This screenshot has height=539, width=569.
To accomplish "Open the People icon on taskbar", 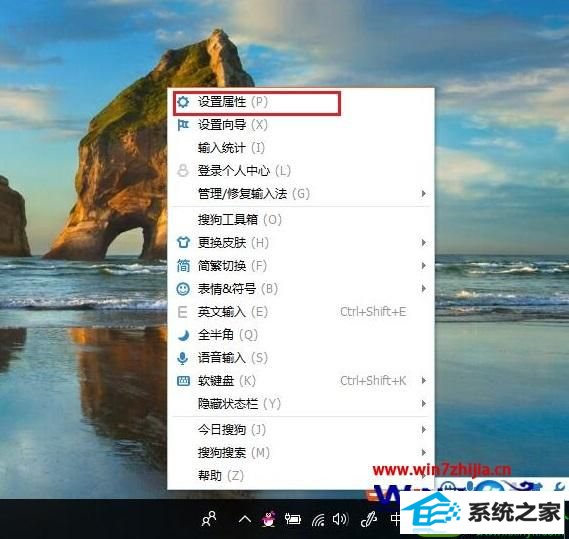I will coord(209,519).
